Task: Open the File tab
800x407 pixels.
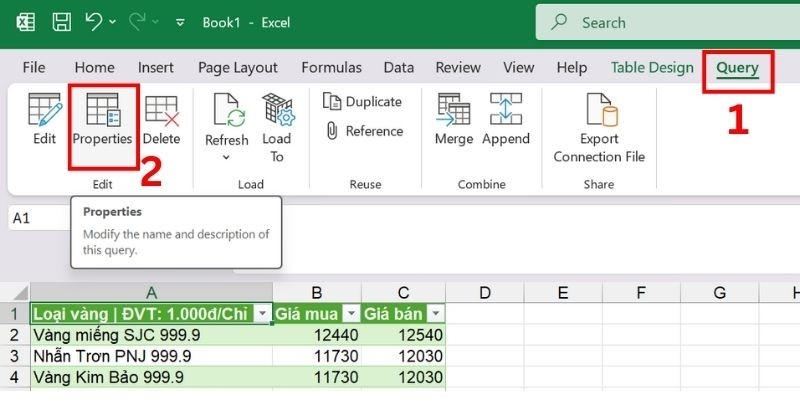Action: 34,68
